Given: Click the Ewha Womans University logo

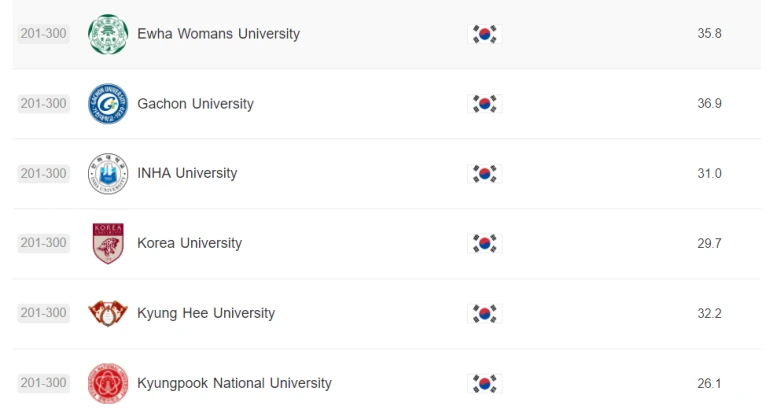Looking at the screenshot, I should [108, 34].
